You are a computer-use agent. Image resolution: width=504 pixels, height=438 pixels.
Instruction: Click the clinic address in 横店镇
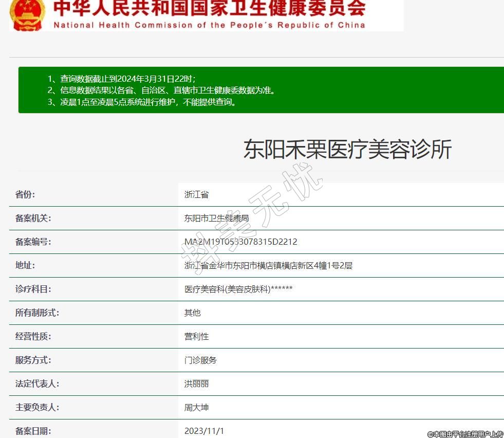pos(268,266)
